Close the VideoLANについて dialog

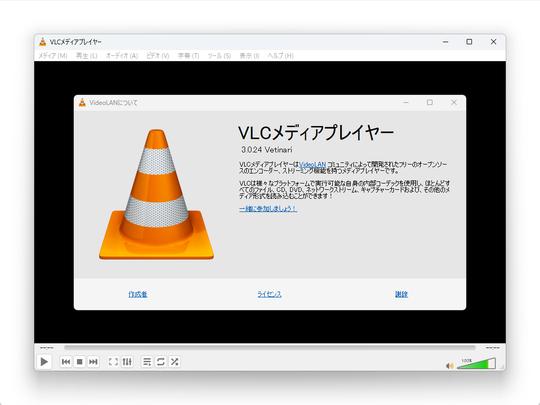[x=454, y=102]
